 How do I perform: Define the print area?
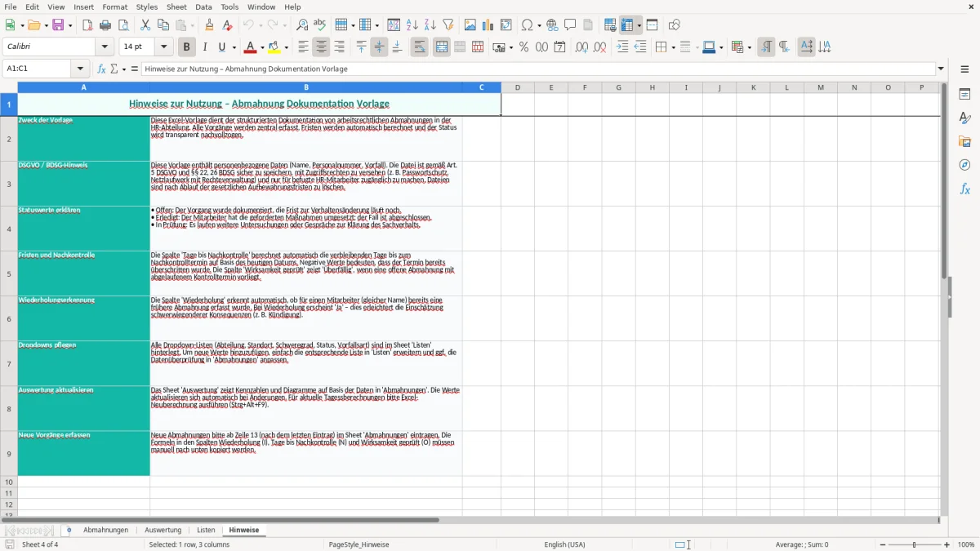click(610, 25)
